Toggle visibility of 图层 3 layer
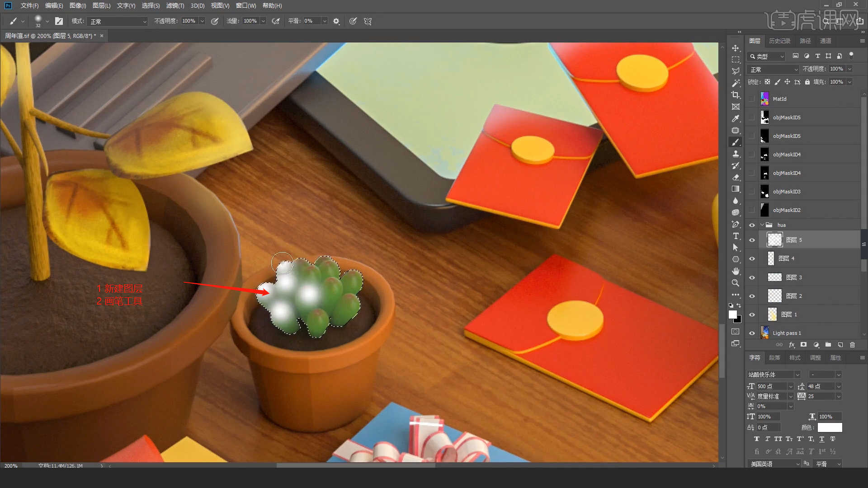The height and width of the screenshot is (488, 868). pyautogui.click(x=752, y=277)
